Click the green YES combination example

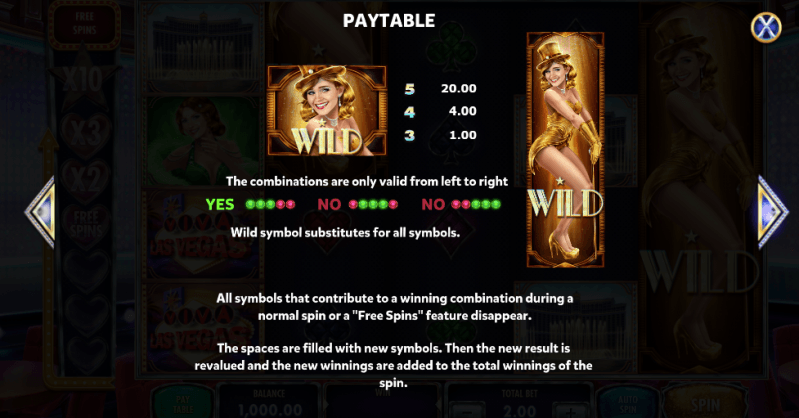coord(250,204)
